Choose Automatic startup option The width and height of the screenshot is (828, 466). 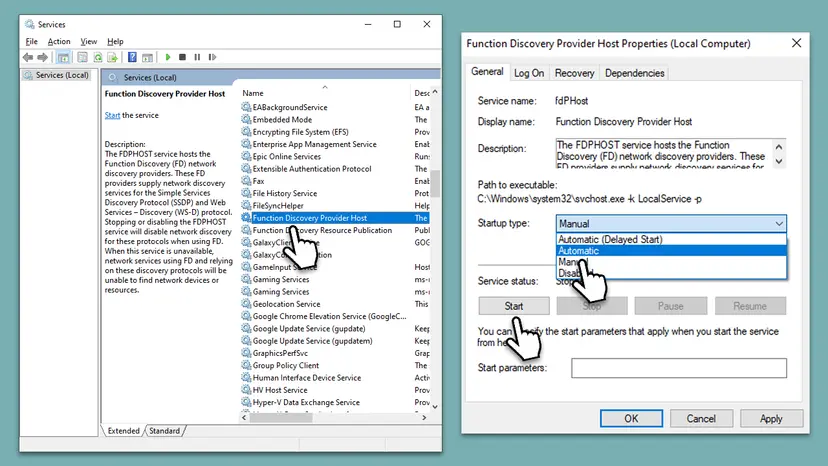(671, 250)
